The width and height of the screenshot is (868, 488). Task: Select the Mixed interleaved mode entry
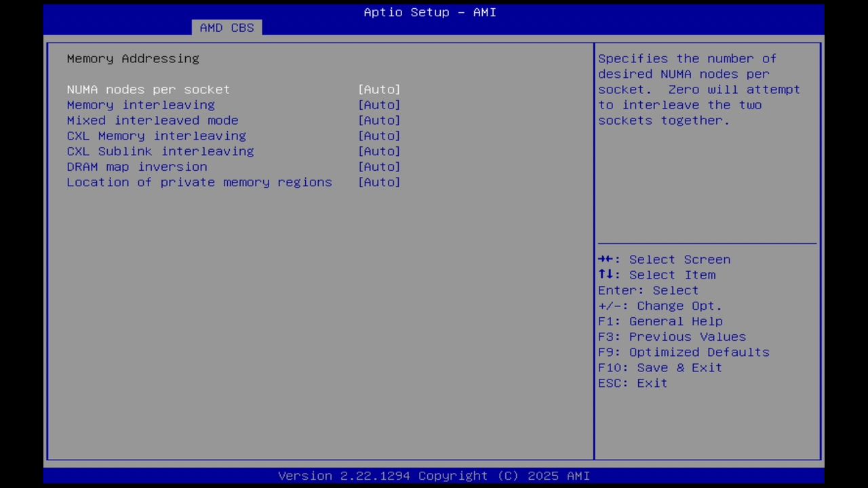point(152,120)
